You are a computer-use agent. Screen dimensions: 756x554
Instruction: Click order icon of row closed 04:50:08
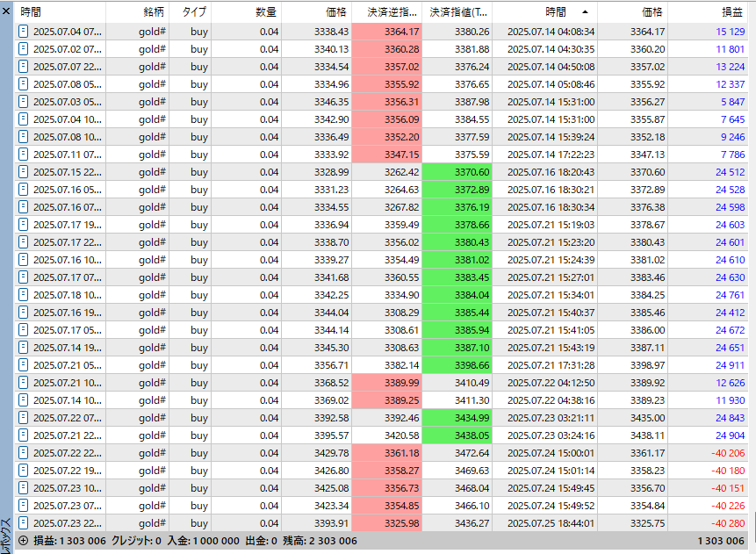click(x=23, y=67)
